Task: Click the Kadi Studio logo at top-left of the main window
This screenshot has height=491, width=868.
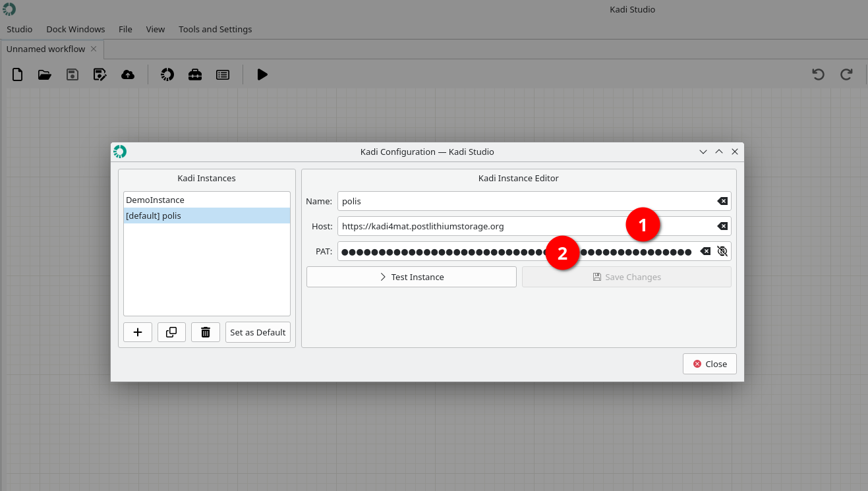Action: click(x=9, y=9)
